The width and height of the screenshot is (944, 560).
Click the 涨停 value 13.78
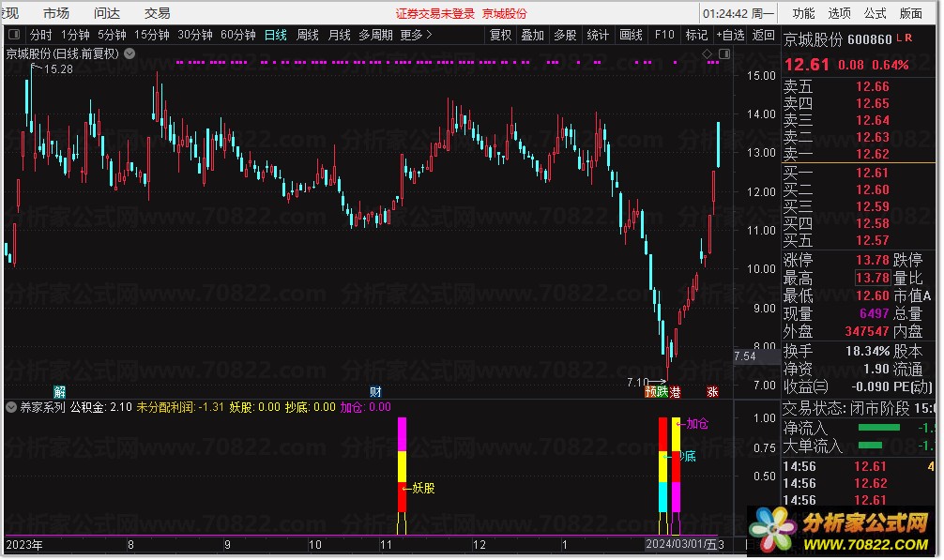(x=873, y=260)
